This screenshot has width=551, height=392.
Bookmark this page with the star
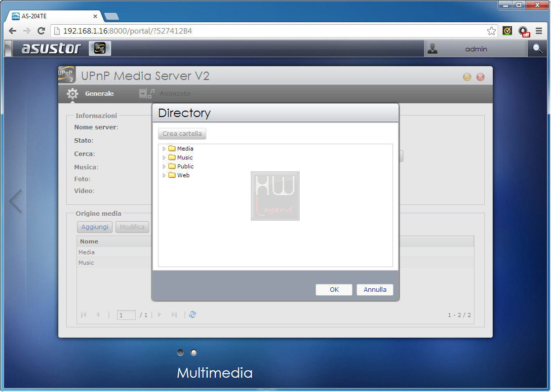pos(491,31)
